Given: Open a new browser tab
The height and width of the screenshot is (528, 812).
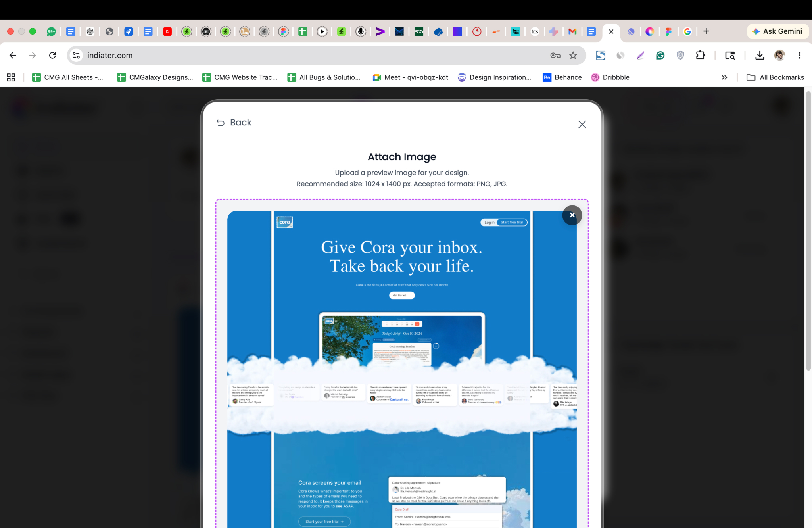Looking at the screenshot, I should click(x=706, y=31).
